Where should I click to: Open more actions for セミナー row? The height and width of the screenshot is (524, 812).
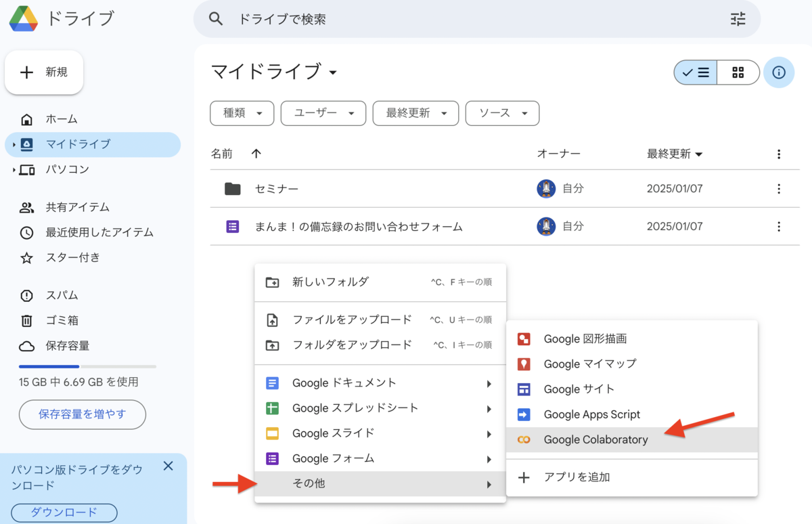(779, 189)
